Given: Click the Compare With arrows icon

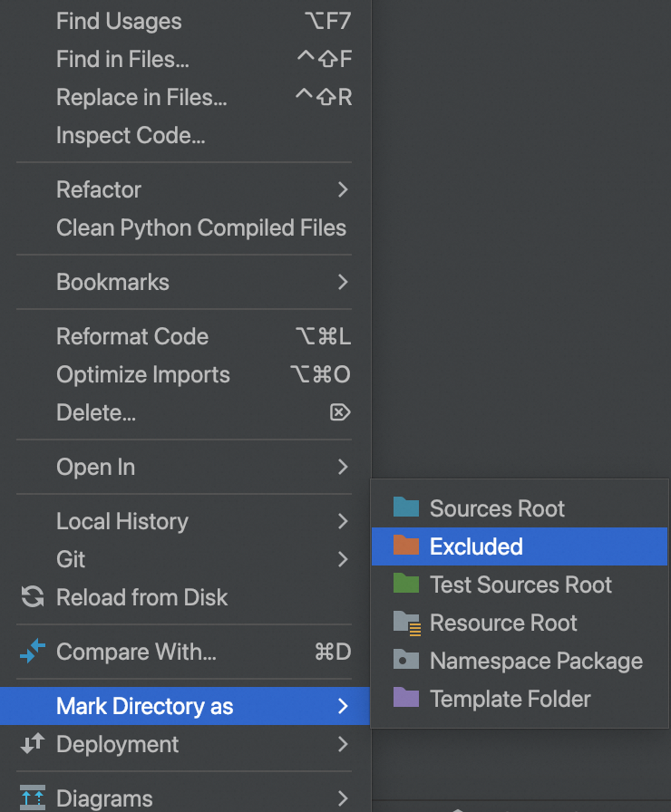Looking at the screenshot, I should click(33, 652).
